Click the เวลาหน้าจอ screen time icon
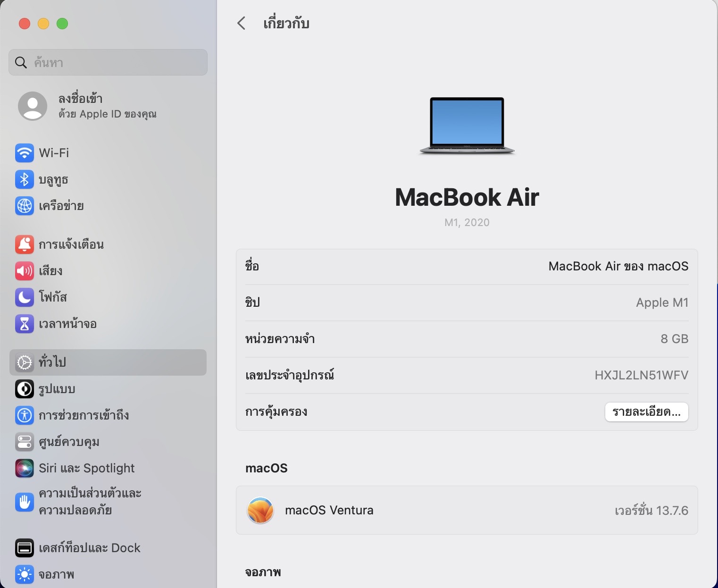The height and width of the screenshot is (588, 718). (25, 324)
